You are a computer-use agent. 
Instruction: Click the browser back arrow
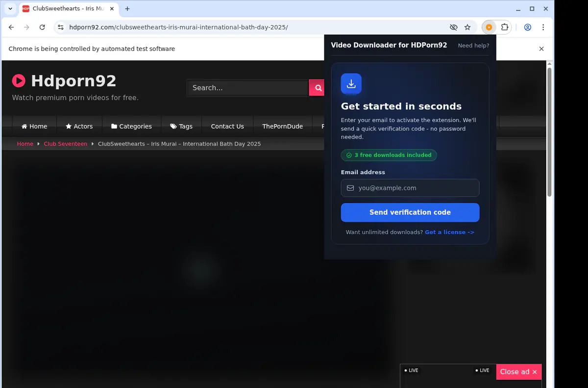click(11, 27)
